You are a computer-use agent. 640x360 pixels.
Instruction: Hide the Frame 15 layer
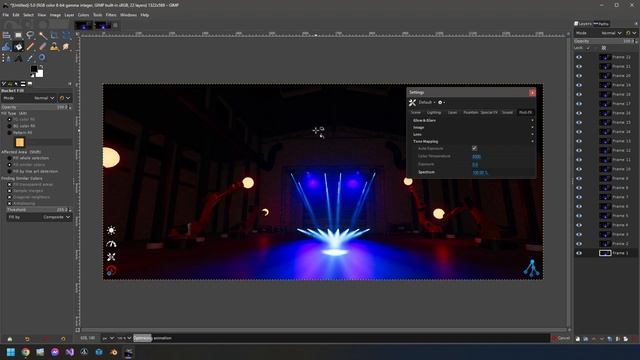pyautogui.click(x=579, y=122)
